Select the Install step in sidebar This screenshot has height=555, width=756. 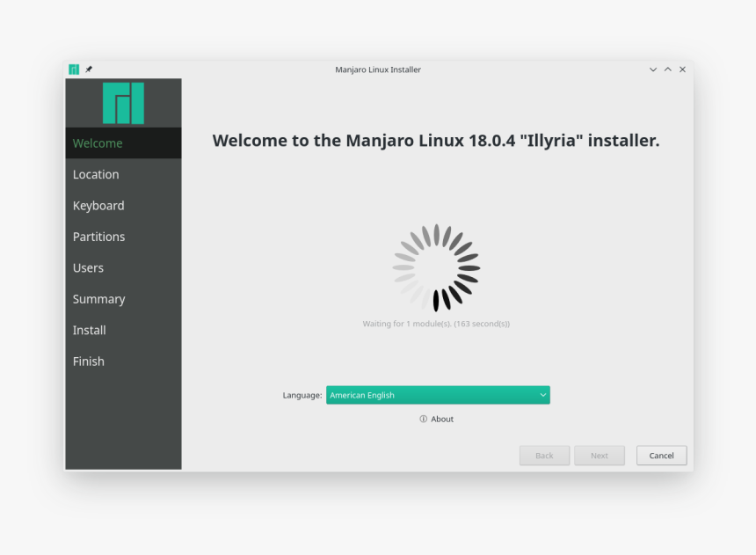pos(123,330)
